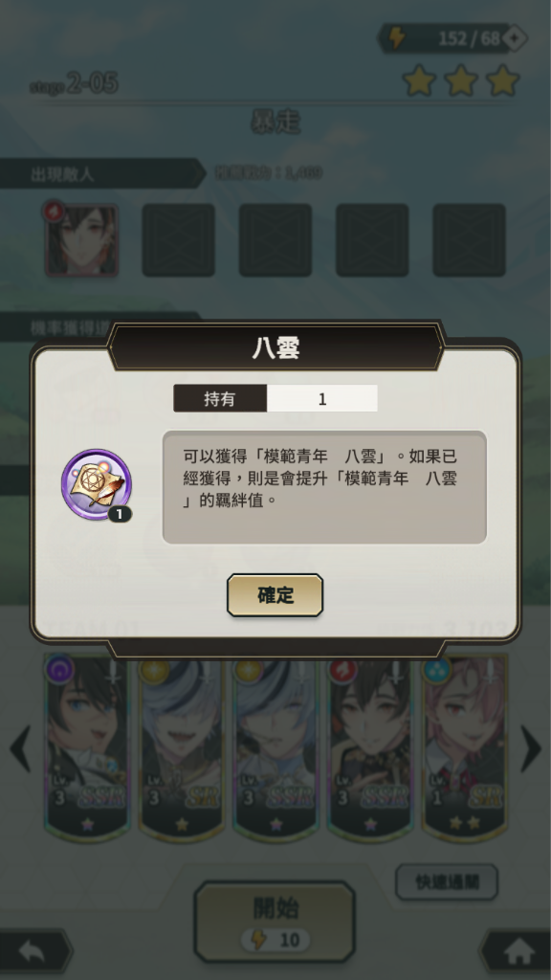Show previous team with left arrow
This screenshot has width=551, height=980.
20,748
